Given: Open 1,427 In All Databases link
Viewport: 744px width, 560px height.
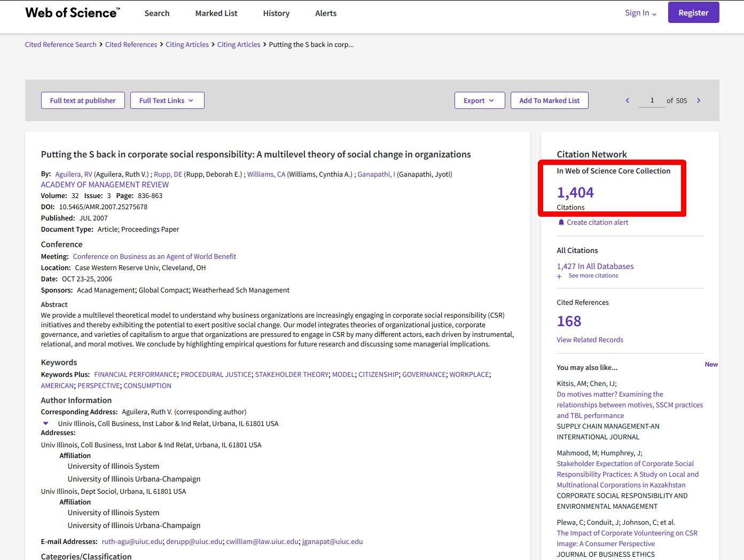Looking at the screenshot, I should [595, 266].
